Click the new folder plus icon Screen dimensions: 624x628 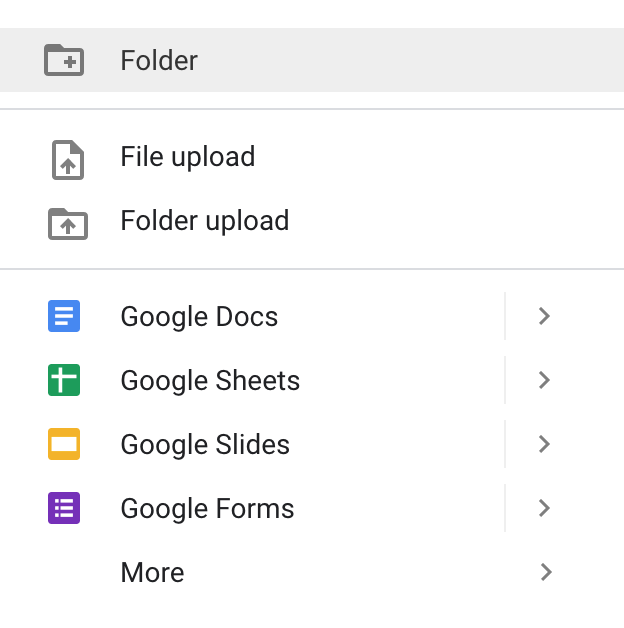(x=64, y=60)
